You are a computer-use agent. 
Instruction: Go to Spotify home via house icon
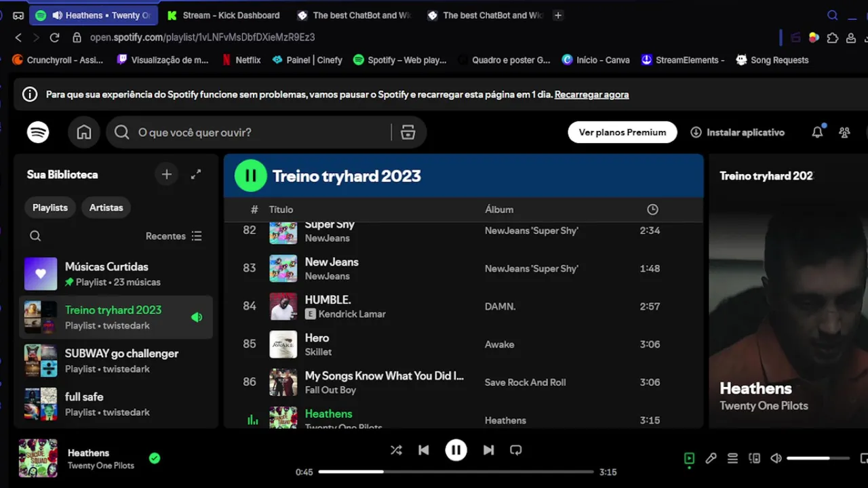pyautogui.click(x=84, y=132)
